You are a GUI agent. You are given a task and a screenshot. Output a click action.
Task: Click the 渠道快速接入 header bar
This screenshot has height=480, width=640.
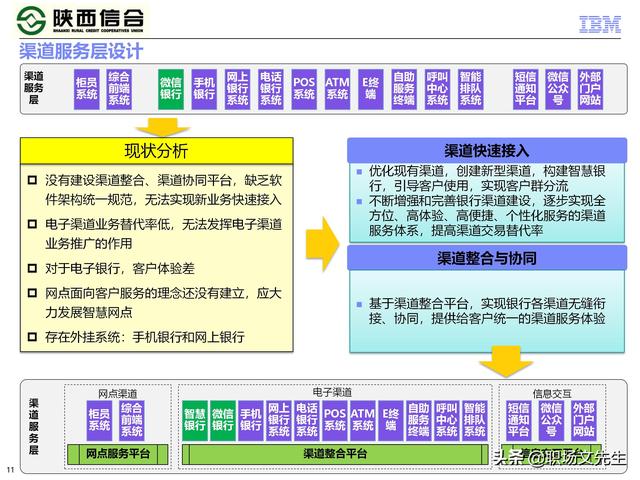pyautogui.click(x=487, y=151)
